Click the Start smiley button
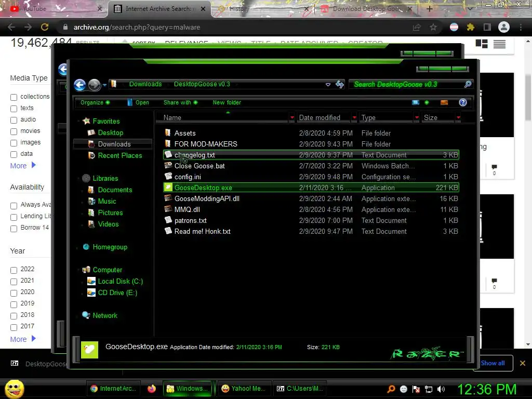 [14, 389]
